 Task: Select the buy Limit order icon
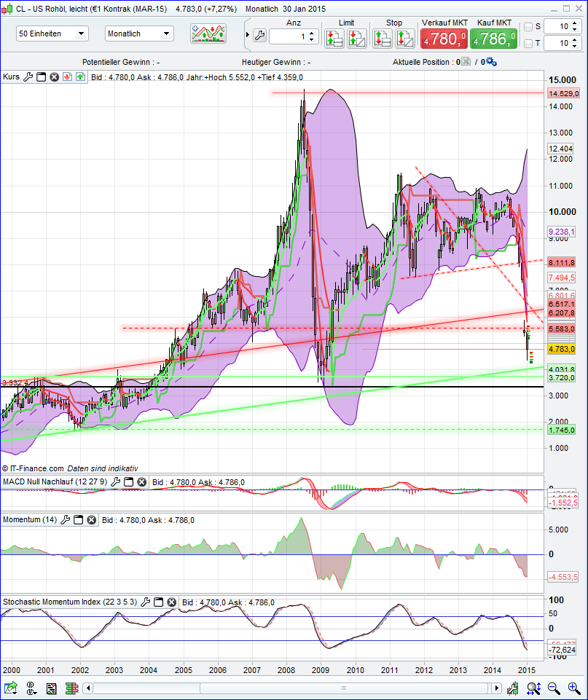click(336, 38)
